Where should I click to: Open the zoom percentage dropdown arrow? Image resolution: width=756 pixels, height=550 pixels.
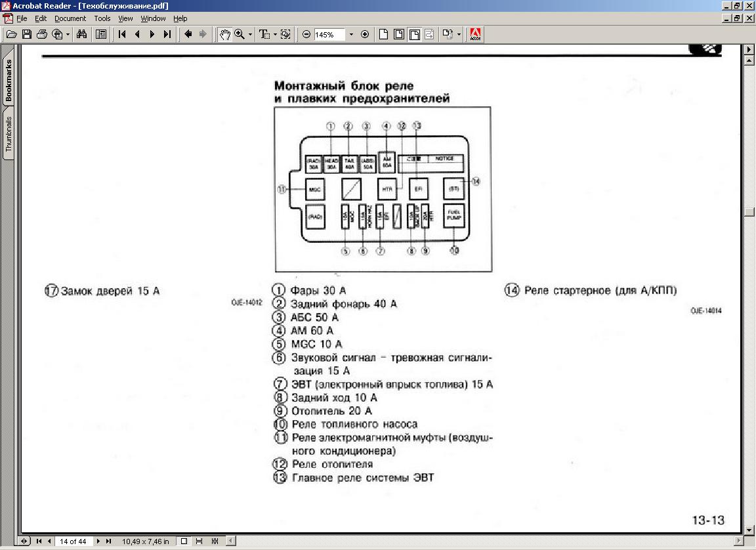click(x=351, y=34)
